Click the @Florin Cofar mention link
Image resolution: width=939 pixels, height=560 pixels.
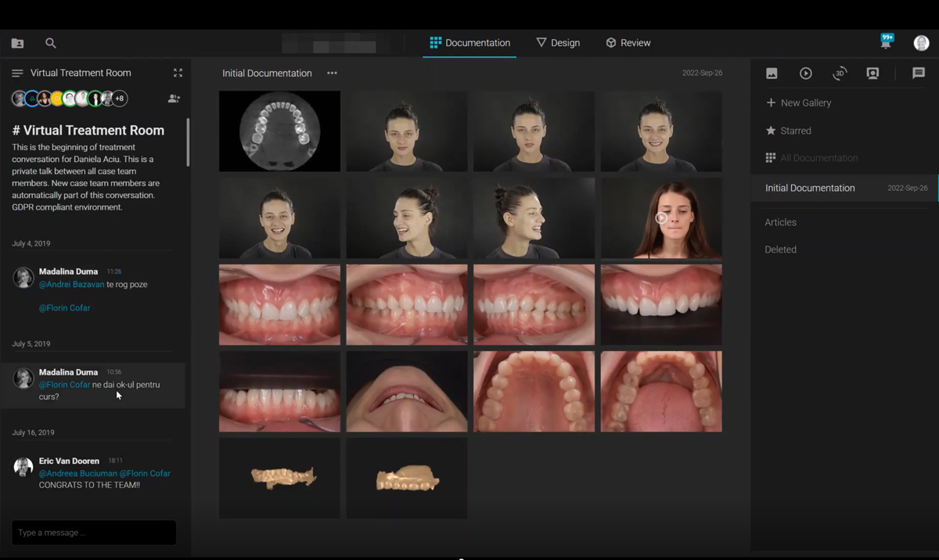[64, 308]
